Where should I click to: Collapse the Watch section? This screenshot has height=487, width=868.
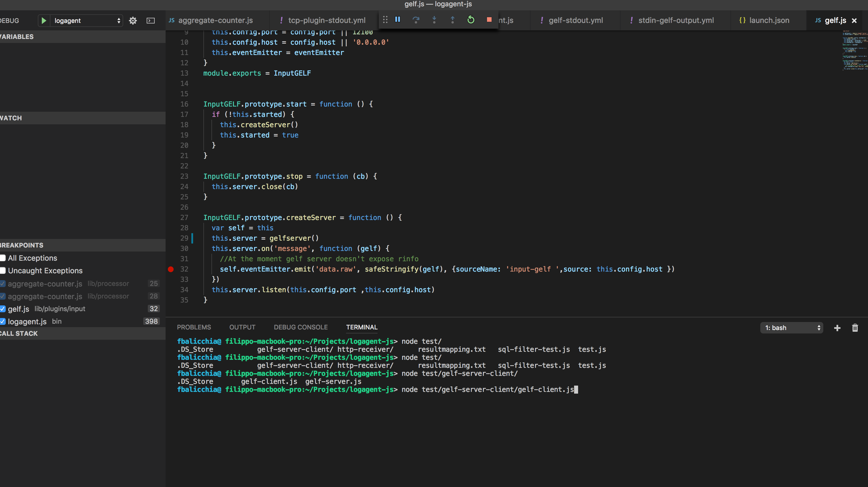pos(83,118)
